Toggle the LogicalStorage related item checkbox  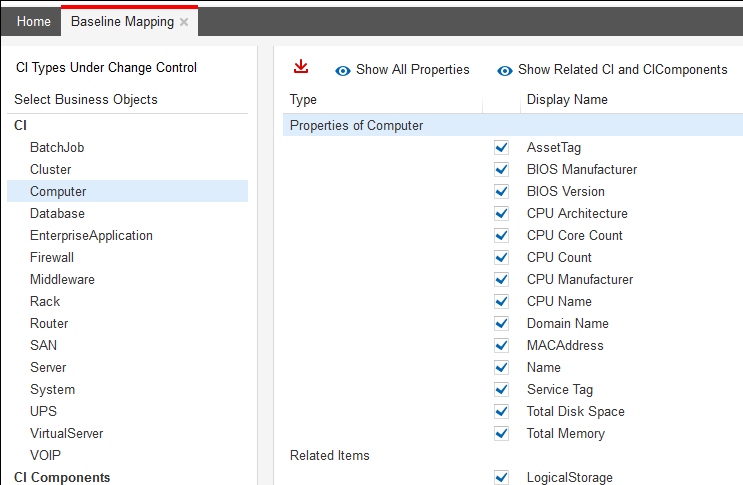(x=502, y=478)
